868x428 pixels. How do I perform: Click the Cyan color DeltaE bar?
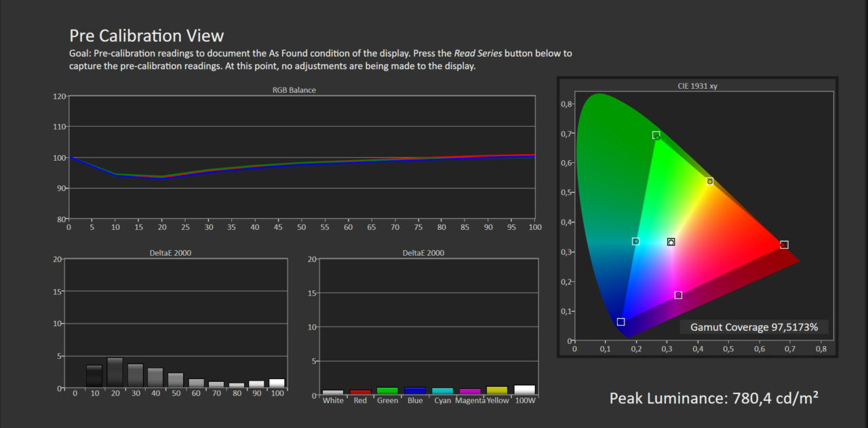coord(442,391)
